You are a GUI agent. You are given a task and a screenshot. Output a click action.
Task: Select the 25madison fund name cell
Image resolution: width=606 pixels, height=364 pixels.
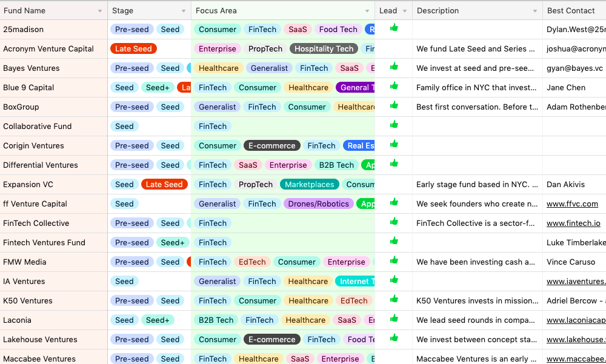coord(54,29)
